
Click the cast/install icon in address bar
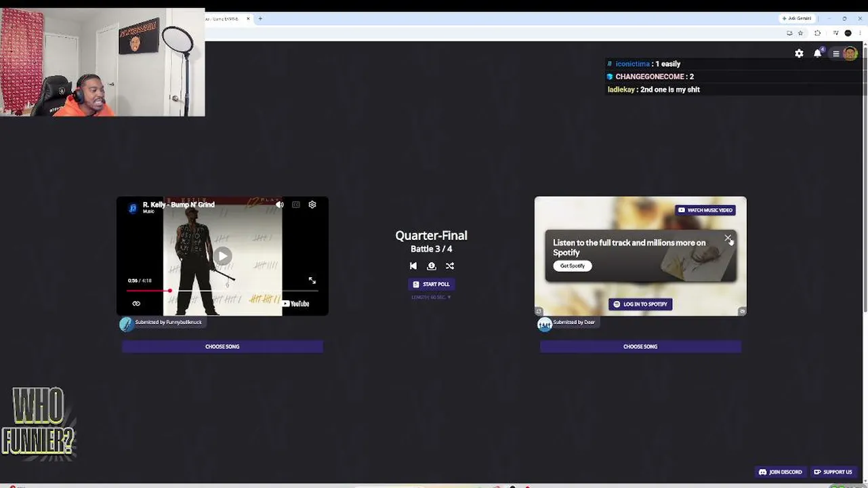(789, 33)
